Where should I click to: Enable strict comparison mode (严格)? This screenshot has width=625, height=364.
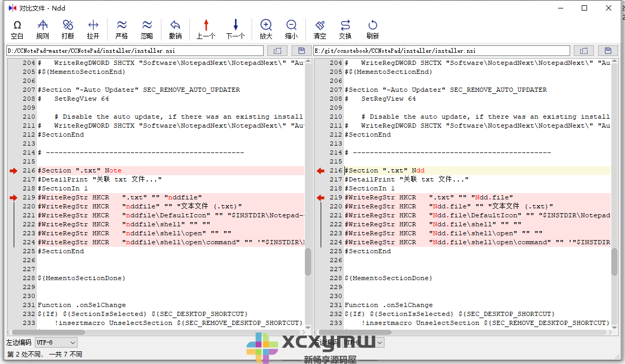tap(121, 29)
